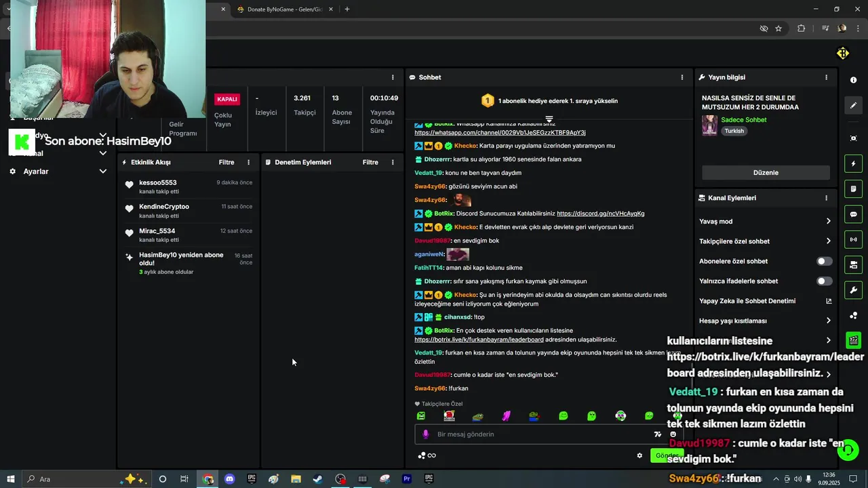
Task: Open Sohbet panel three-dot menu
Action: click(x=682, y=77)
